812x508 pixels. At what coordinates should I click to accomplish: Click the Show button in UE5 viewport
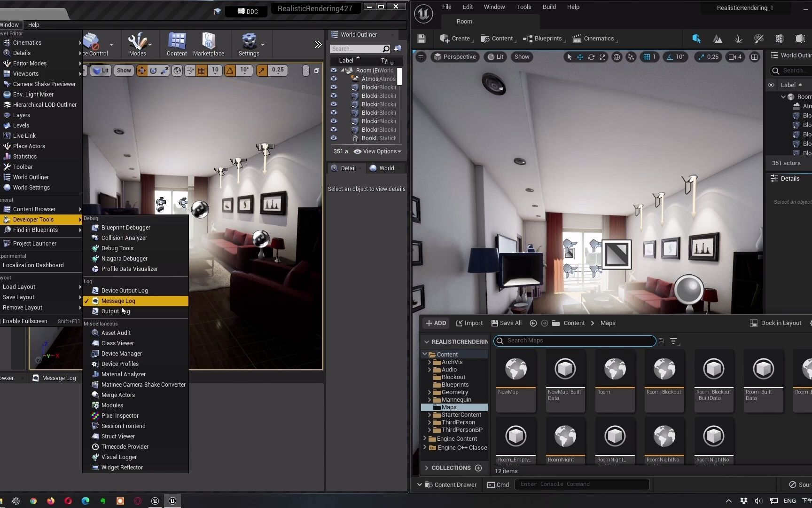(522, 57)
